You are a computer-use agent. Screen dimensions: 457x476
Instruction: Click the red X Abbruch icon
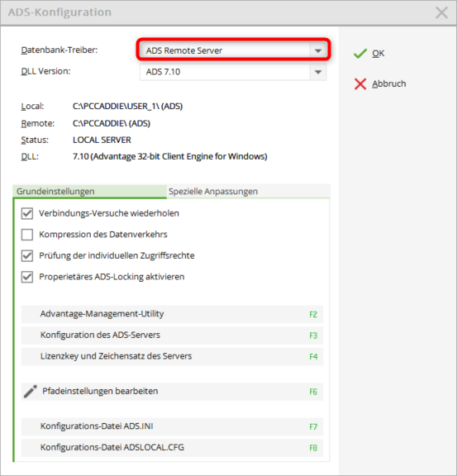[360, 83]
